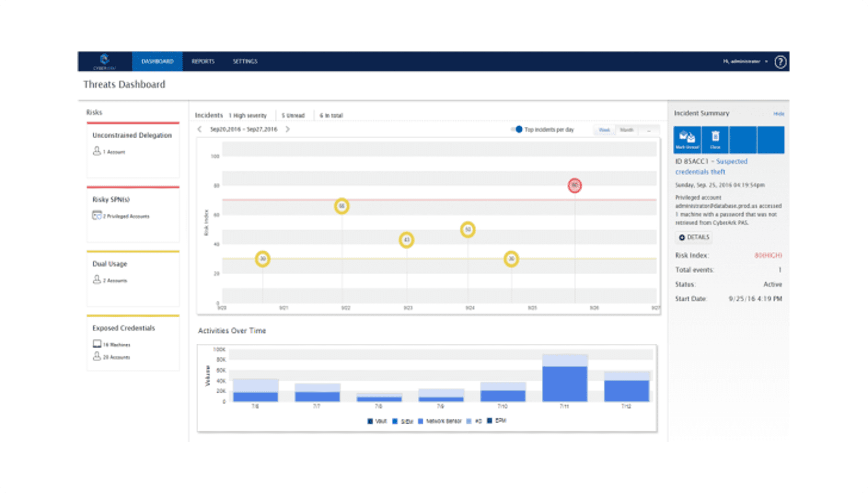Select the yellow incident marker valued 50

(x=468, y=230)
